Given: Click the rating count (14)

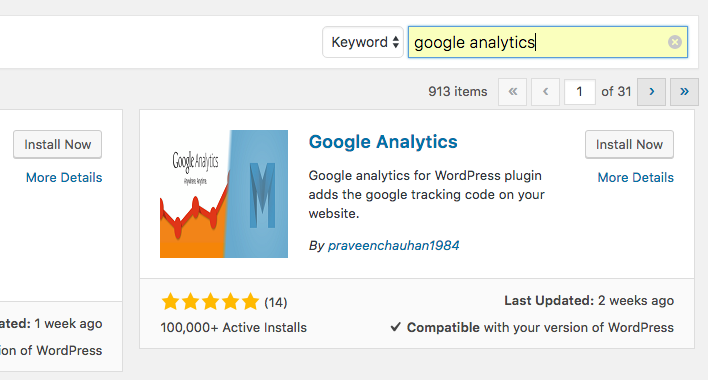Looking at the screenshot, I should pos(275,302).
